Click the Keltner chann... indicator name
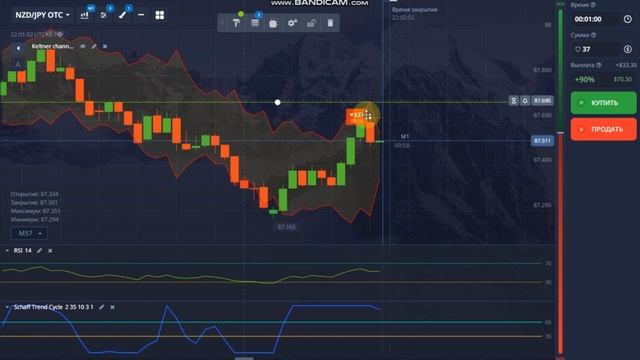The width and height of the screenshot is (640, 360). coord(53,47)
